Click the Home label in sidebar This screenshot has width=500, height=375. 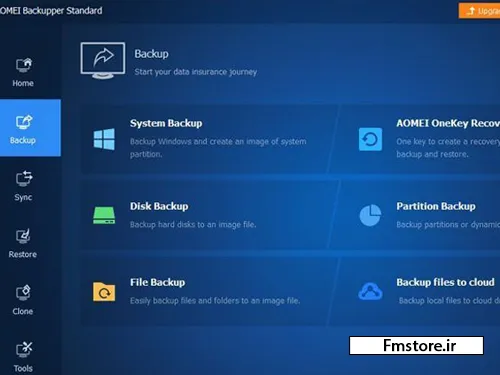[23, 83]
